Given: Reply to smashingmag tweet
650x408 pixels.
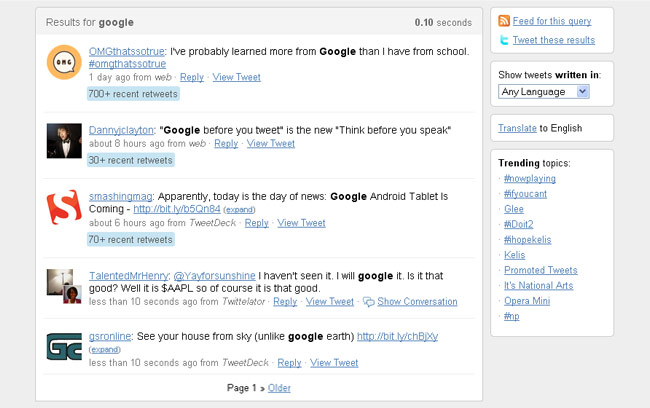Looking at the screenshot, I should click(x=257, y=223).
